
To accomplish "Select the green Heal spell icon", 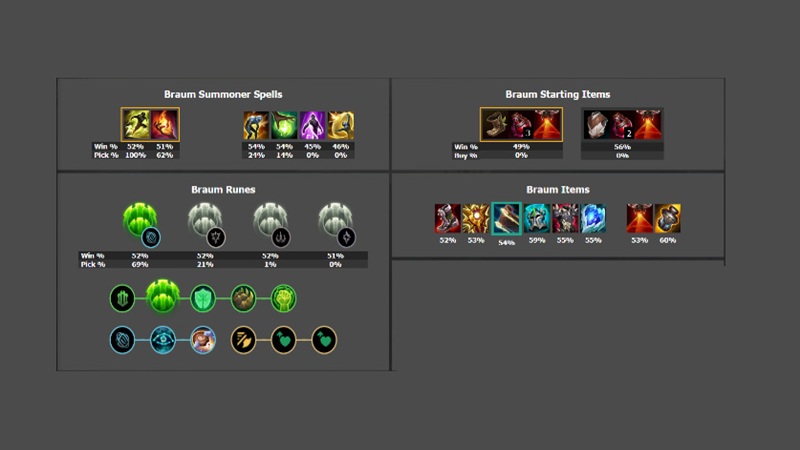I will point(284,126).
